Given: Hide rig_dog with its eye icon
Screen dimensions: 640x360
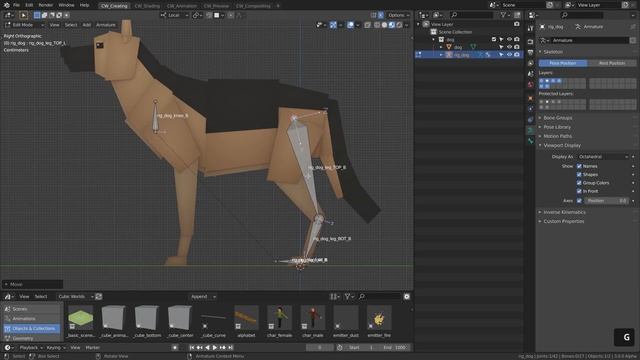Looking at the screenshot, I should [509, 55].
